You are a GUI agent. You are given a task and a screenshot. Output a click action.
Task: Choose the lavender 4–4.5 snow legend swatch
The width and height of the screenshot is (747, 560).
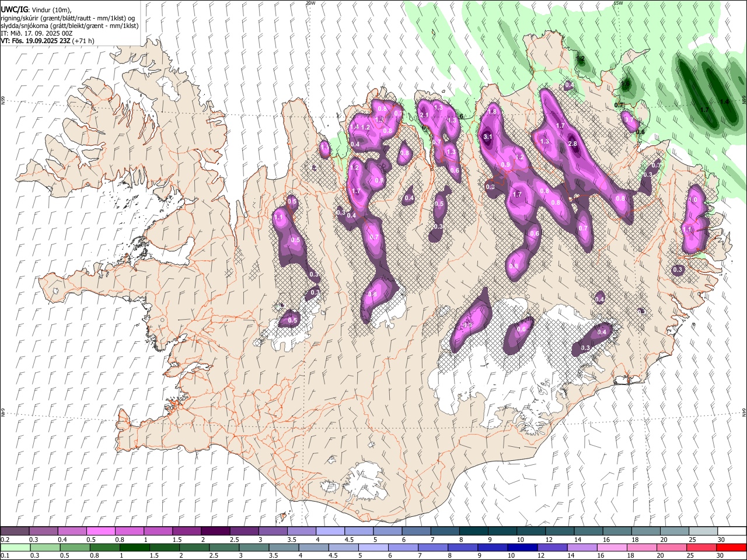(x=330, y=531)
